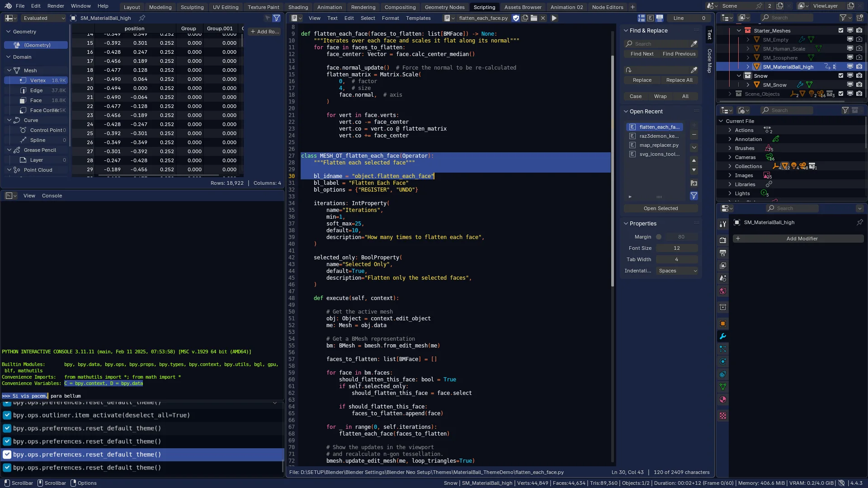The height and width of the screenshot is (488, 868).
Task: Collapse the Find & Replace panel
Action: pos(626,31)
